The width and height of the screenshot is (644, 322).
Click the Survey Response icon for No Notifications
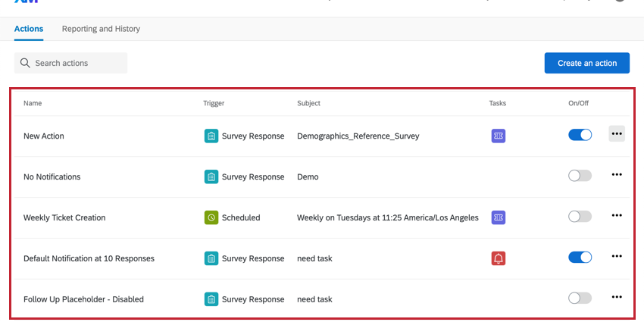pos(211,177)
